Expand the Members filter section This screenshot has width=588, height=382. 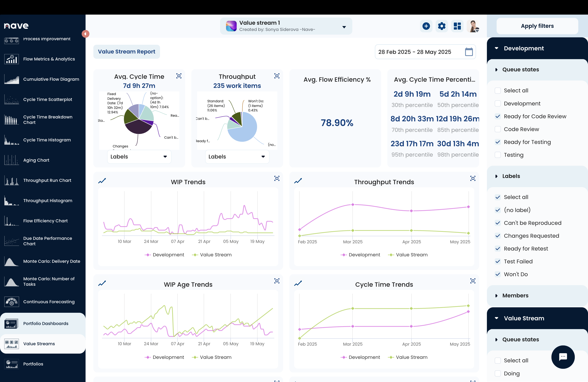point(515,295)
